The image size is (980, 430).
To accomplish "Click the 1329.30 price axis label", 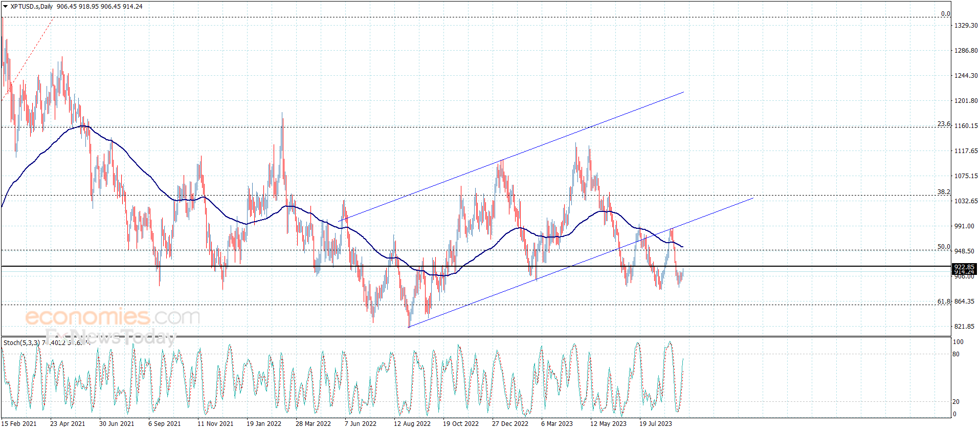I will (966, 26).
